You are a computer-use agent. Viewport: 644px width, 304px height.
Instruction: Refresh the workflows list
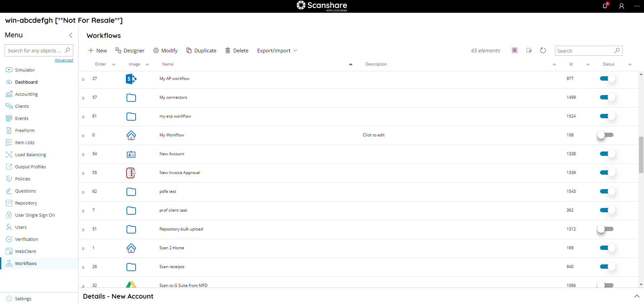pyautogui.click(x=543, y=50)
